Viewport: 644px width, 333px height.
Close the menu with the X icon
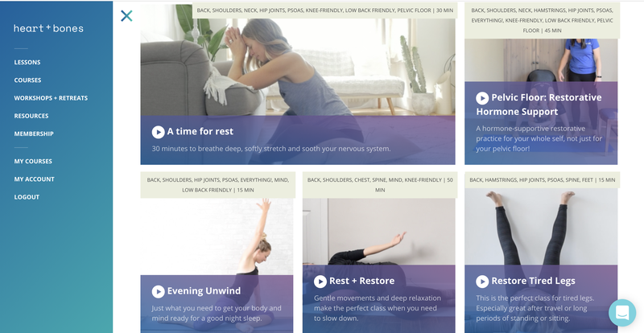[126, 16]
